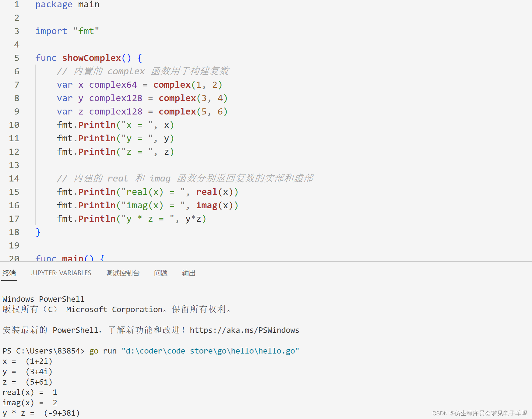Click the Println "z = " statement

pos(115,152)
